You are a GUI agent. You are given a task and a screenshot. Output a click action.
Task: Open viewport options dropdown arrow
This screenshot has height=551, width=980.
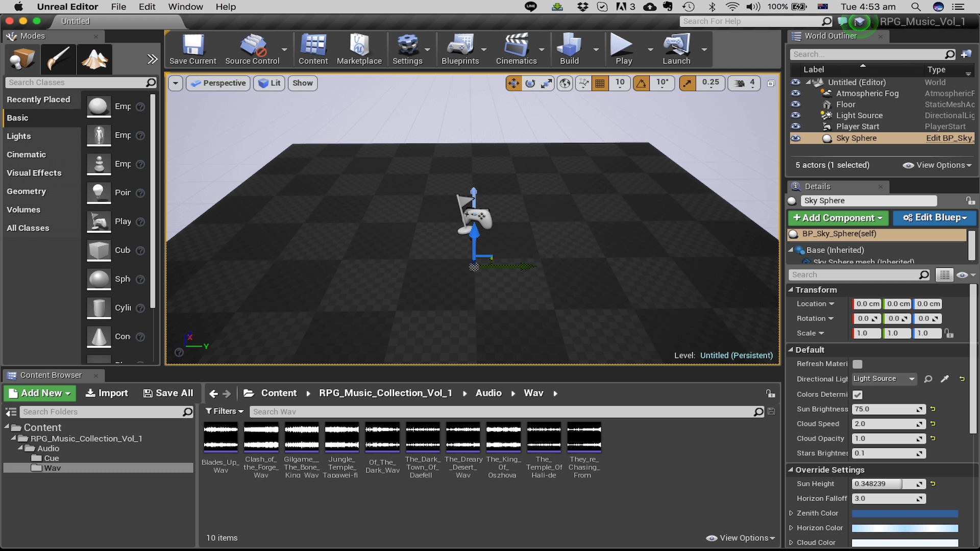tap(175, 83)
